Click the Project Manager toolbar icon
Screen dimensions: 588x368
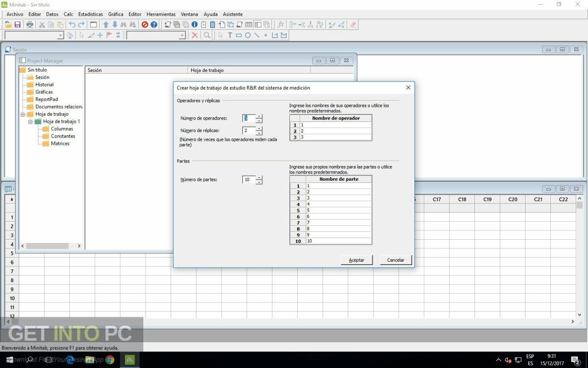pos(258,25)
